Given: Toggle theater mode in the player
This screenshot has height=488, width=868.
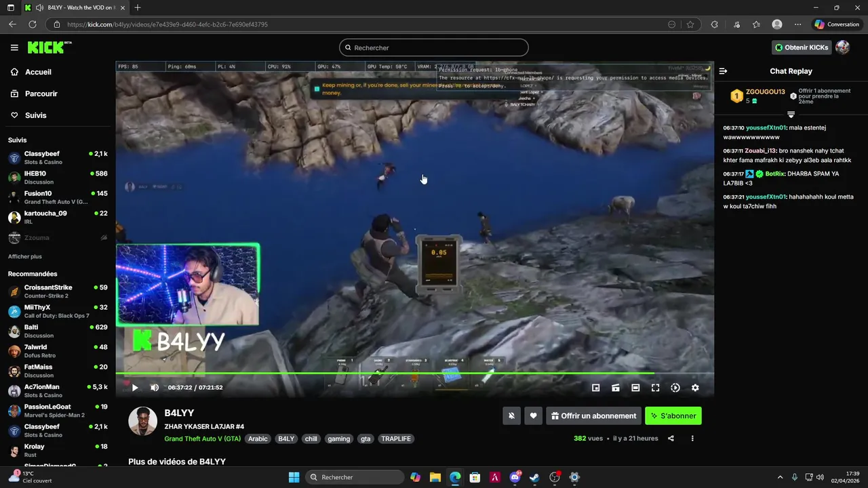Looking at the screenshot, I should click(x=635, y=388).
